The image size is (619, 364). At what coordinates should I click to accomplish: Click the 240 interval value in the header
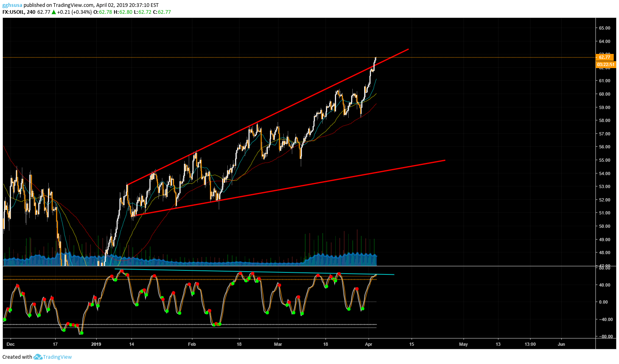point(31,12)
